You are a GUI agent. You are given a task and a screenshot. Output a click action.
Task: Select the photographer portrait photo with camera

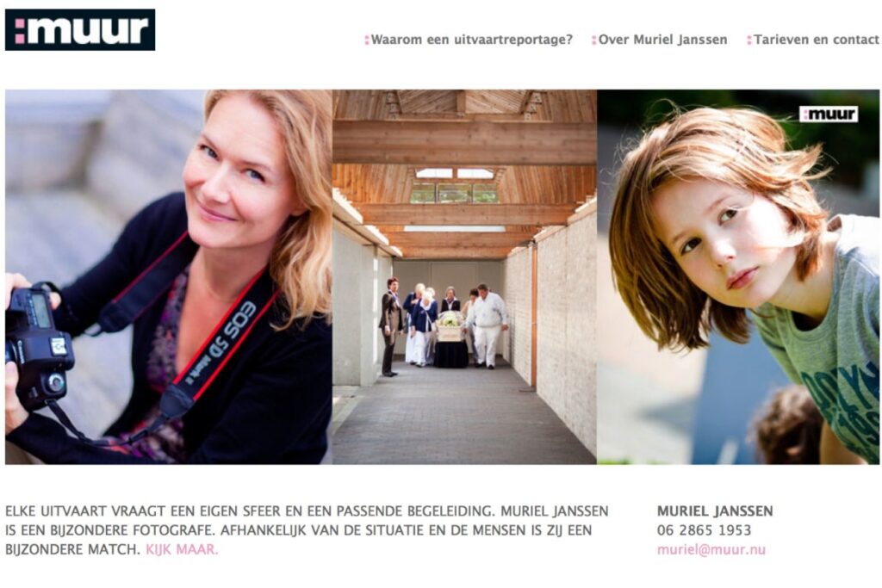click(x=169, y=276)
